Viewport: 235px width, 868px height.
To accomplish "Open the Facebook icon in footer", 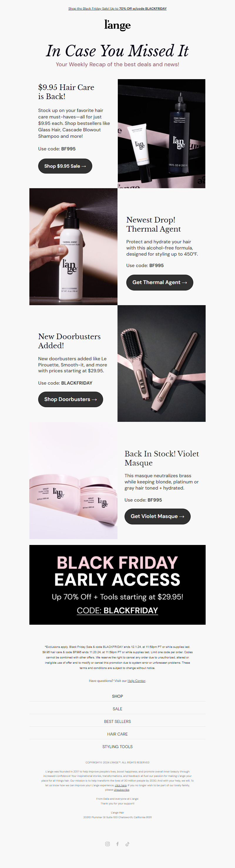I will [117, 844].
